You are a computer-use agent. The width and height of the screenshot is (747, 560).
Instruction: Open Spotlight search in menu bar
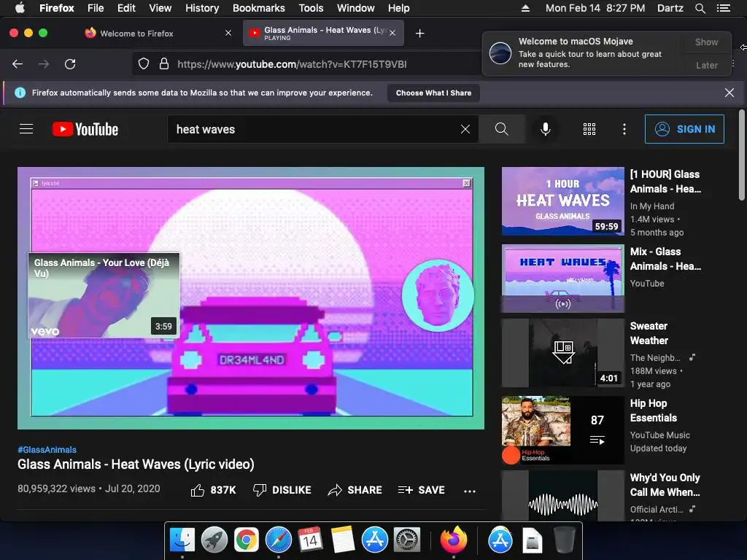click(x=700, y=8)
